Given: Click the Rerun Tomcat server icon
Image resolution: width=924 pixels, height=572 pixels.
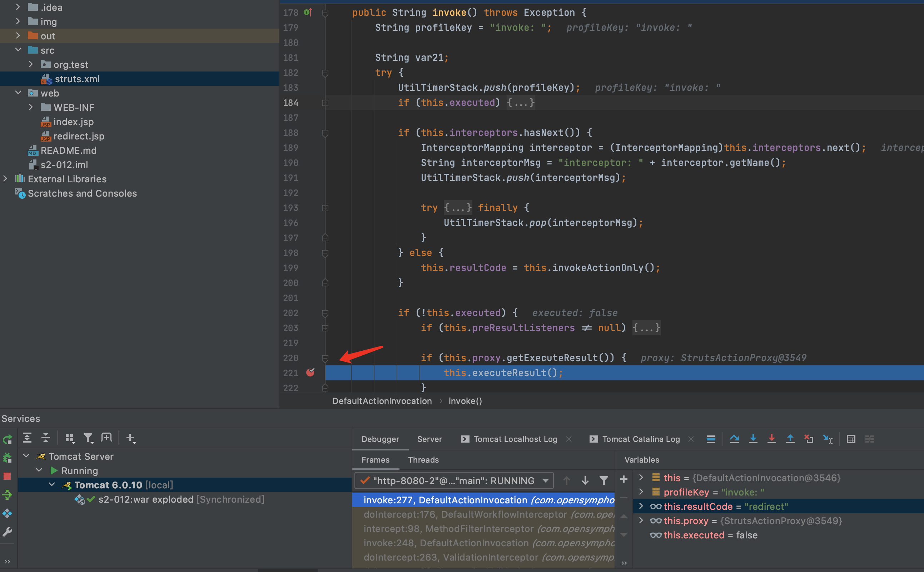Looking at the screenshot, I should [8, 439].
